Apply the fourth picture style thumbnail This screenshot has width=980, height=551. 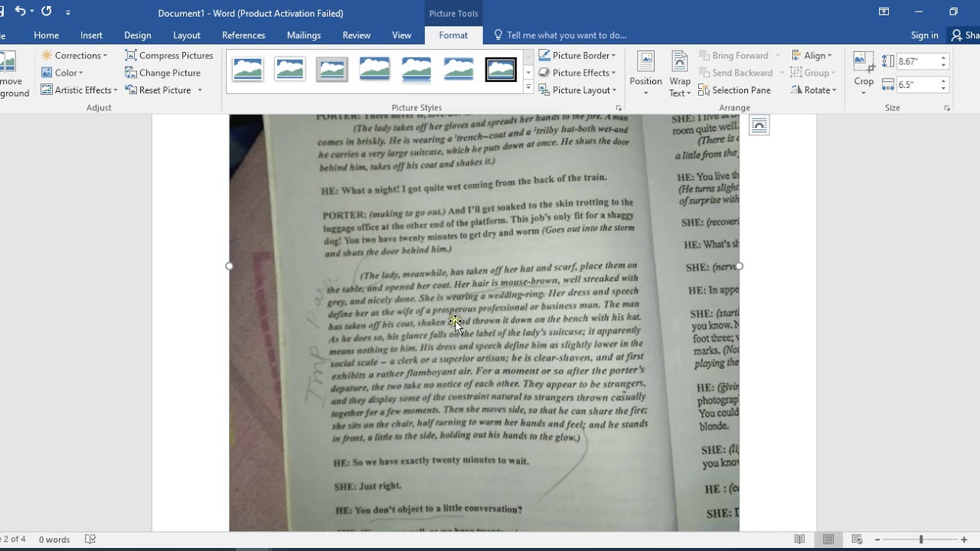point(374,70)
